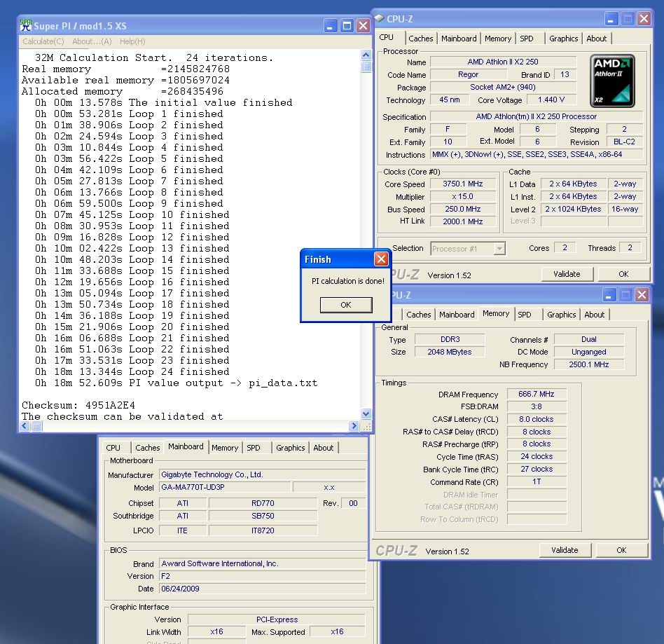Click the Core Speed value 3750.1 MHz
Viewport: 664px width, 644px height.
[x=463, y=184]
